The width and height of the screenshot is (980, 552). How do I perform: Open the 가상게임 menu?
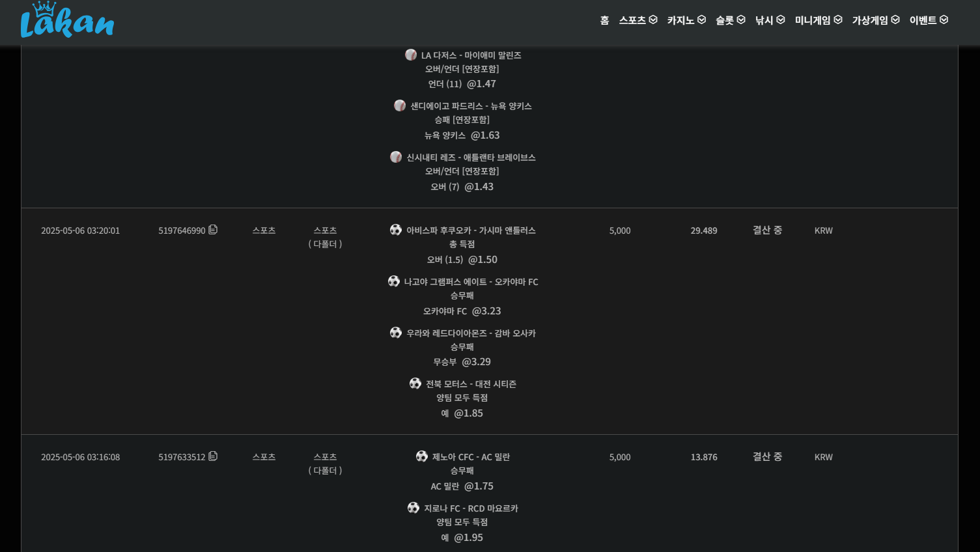coord(876,20)
